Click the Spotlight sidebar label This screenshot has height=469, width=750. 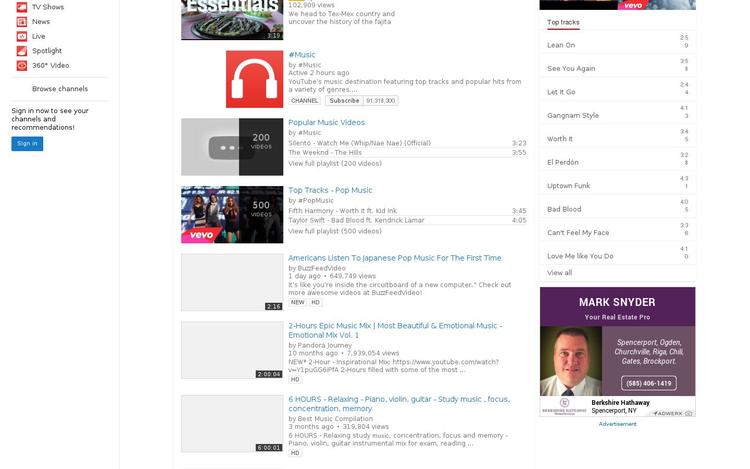pyautogui.click(x=47, y=51)
